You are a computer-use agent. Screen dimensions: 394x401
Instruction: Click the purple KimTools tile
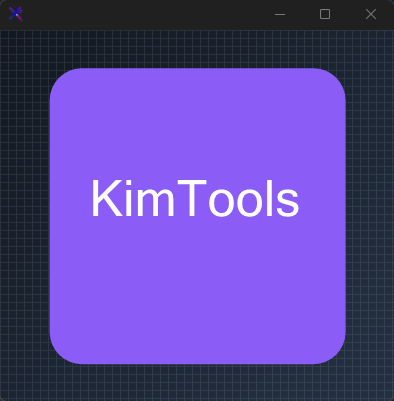[198, 216]
